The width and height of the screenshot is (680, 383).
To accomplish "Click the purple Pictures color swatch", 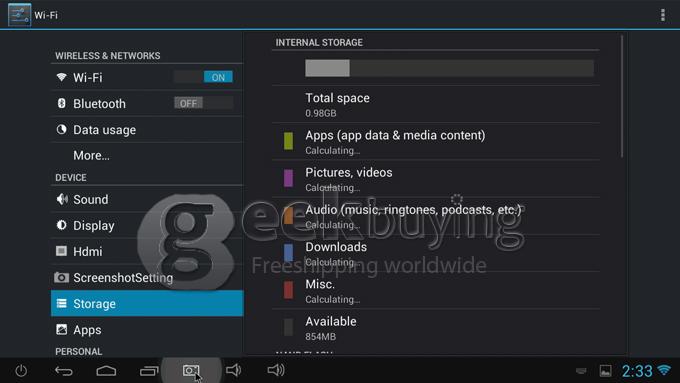I will [x=288, y=178].
